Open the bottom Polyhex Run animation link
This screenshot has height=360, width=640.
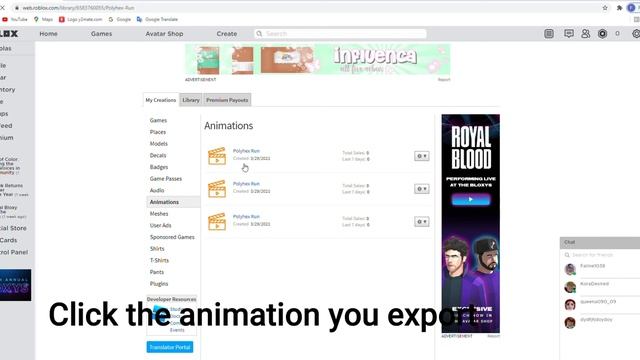coord(246,217)
